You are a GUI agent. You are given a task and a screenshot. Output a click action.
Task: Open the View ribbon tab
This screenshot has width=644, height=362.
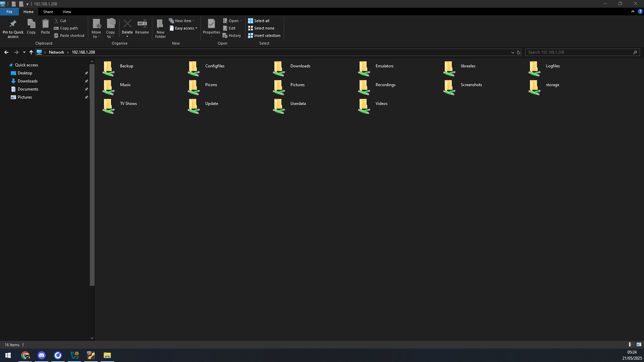[67, 12]
